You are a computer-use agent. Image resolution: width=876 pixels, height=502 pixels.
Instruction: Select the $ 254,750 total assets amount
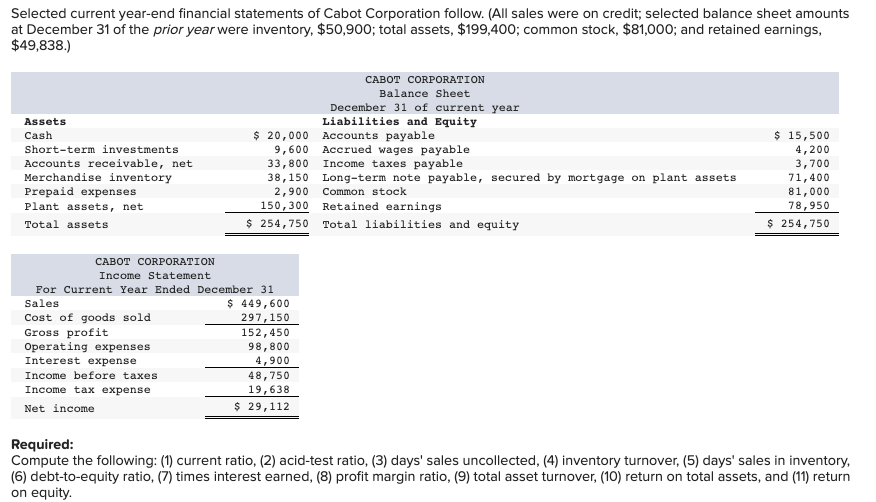277,223
